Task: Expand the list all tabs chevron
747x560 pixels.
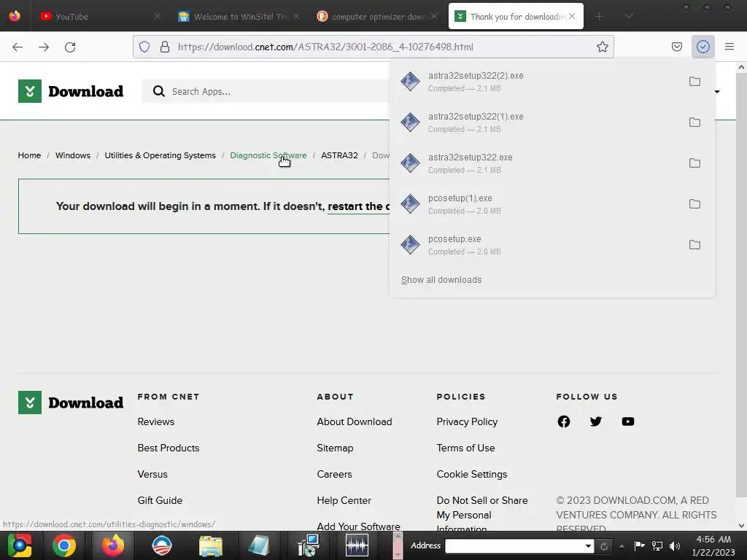Action: click(629, 16)
